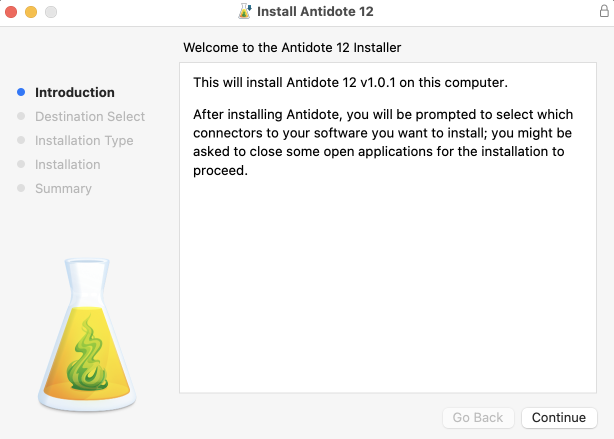Click the Continue button

pyautogui.click(x=558, y=418)
